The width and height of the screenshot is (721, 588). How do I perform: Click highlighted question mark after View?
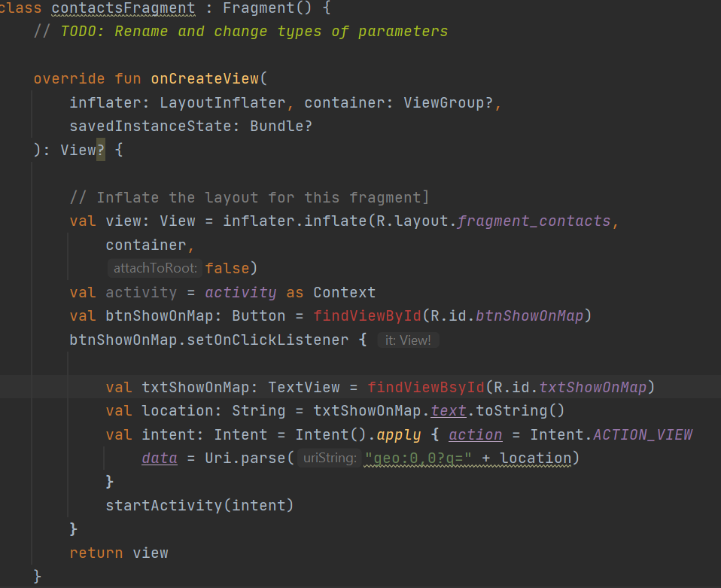[x=101, y=150]
